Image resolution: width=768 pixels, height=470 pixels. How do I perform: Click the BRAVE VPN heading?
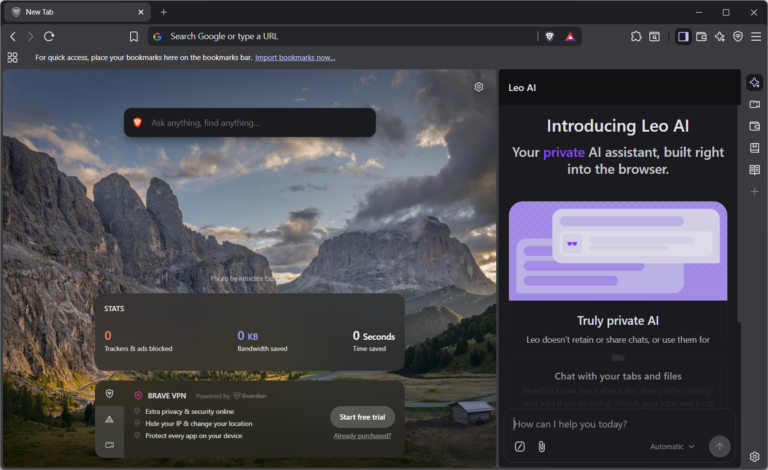click(167, 396)
